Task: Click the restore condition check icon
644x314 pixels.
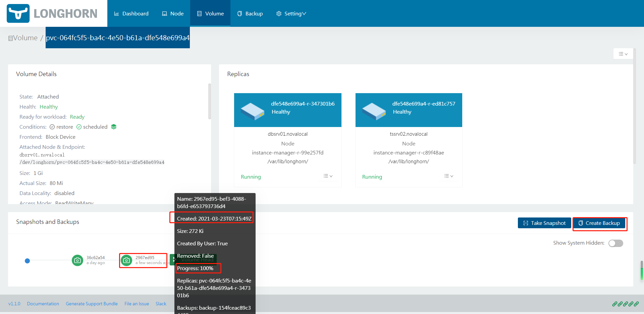Action: pyautogui.click(x=52, y=127)
